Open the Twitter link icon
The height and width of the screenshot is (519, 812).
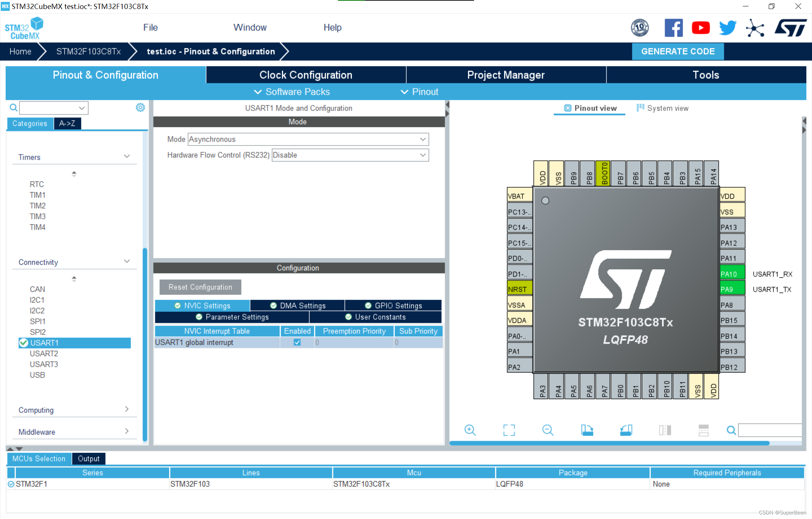(728, 28)
